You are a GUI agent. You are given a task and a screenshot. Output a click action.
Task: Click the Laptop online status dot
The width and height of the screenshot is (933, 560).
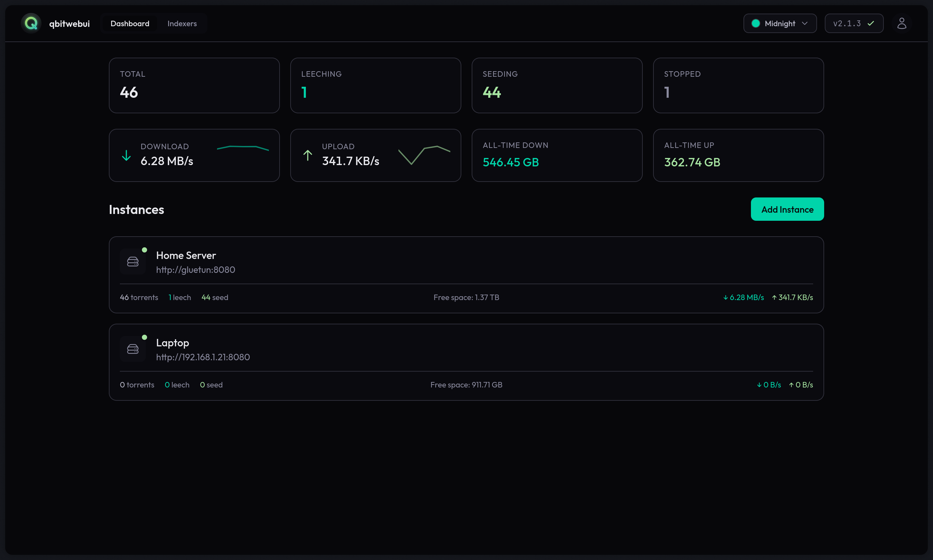click(x=144, y=337)
